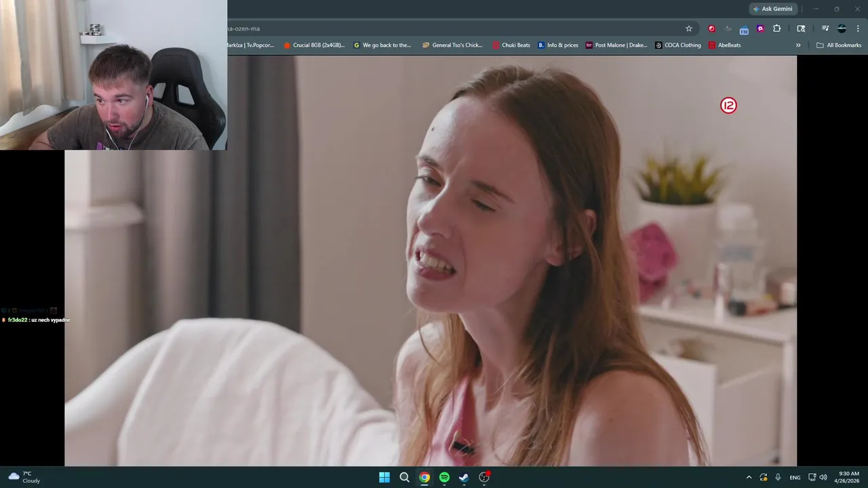Open the Chrome three-dot menu

pyautogui.click(x=859, y=28)
